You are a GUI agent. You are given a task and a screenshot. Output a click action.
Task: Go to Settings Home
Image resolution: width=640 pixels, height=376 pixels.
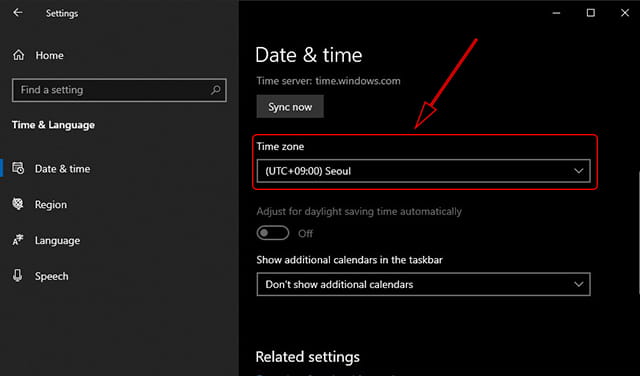[x=49, y=55]
